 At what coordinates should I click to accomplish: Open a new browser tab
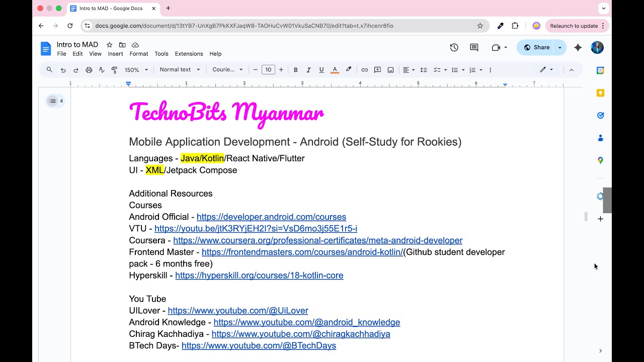tap(168, 8)
